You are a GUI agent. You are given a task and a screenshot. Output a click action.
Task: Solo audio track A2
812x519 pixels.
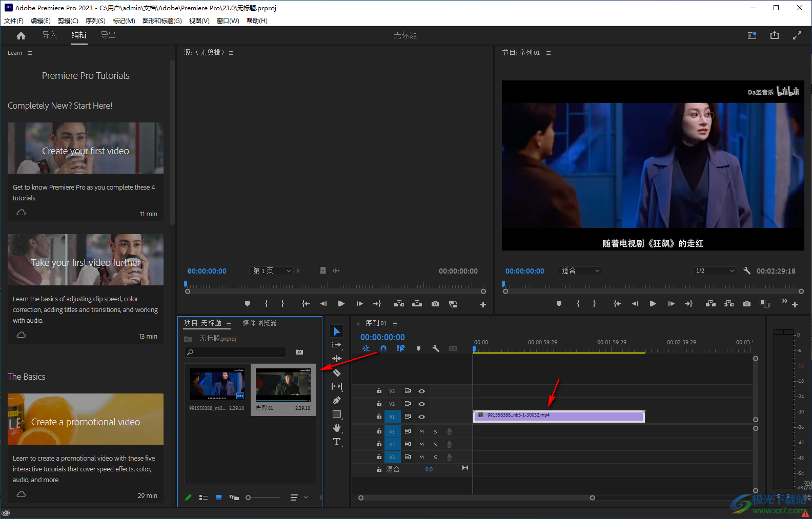[x=435, y=444]
